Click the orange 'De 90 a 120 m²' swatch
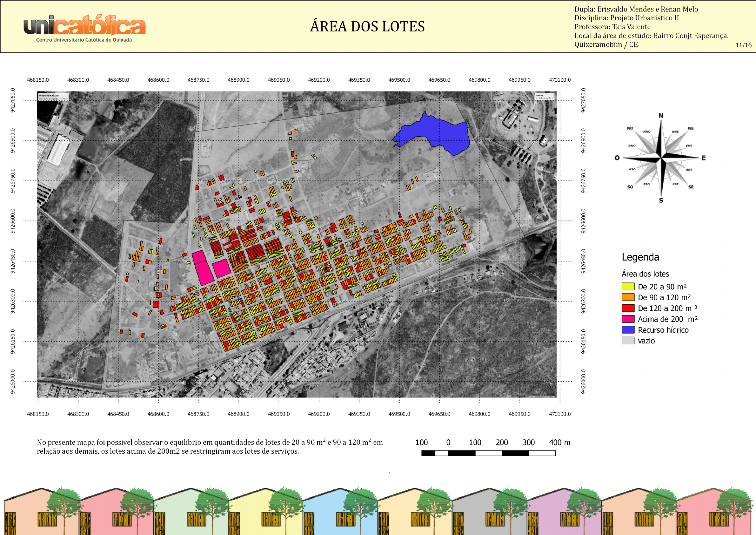This screenshot has height=535, width=756. [x=628, y=297]
